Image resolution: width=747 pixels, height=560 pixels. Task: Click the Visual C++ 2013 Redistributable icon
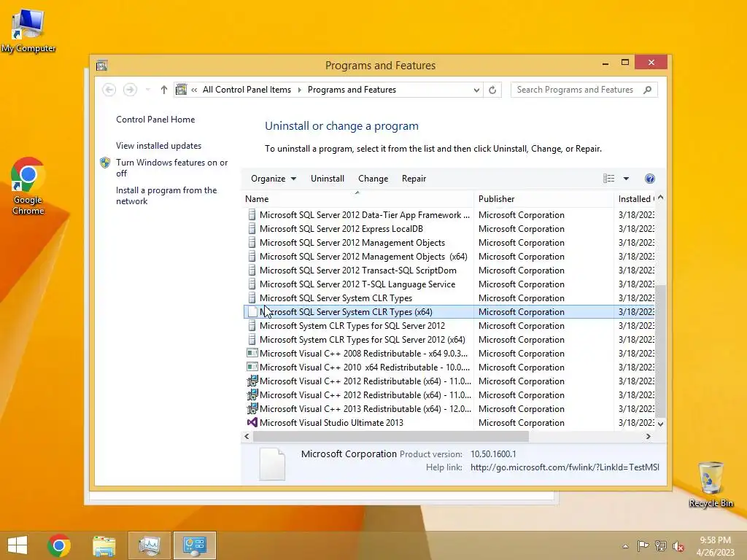pyautogui.click(x=252, y=408)
